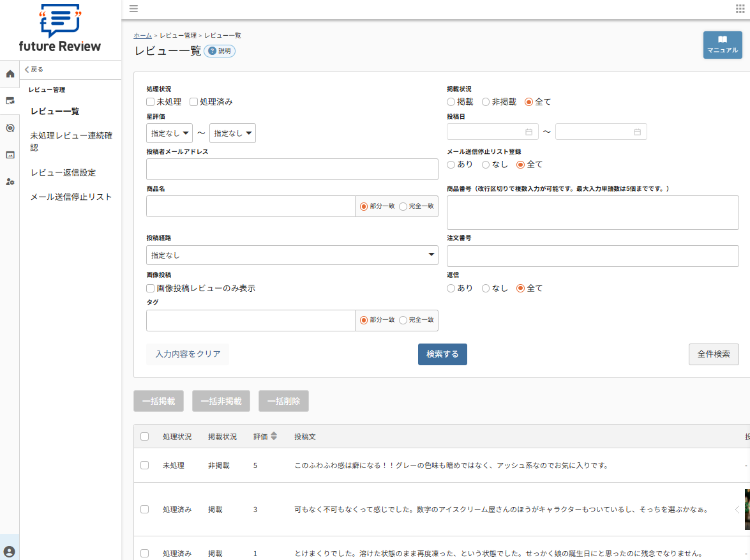Click the hamburger menu icon at top
Image resolution: width=750 pixels, height=560 pixels.
point(133,9)
